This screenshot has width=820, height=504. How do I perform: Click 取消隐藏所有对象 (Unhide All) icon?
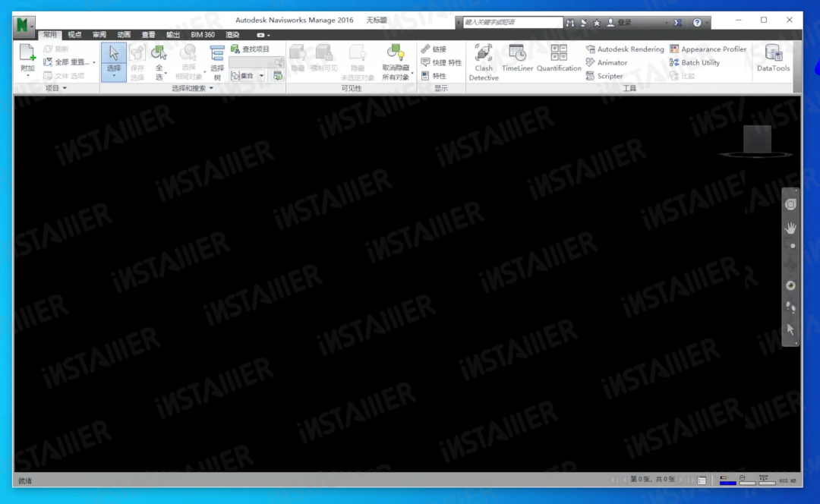coord(396,53)
